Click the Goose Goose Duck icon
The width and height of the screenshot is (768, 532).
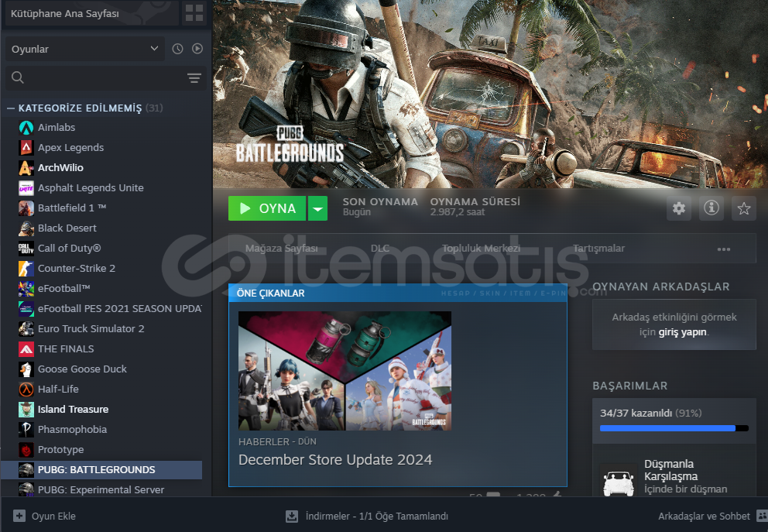tap(26, 369)
